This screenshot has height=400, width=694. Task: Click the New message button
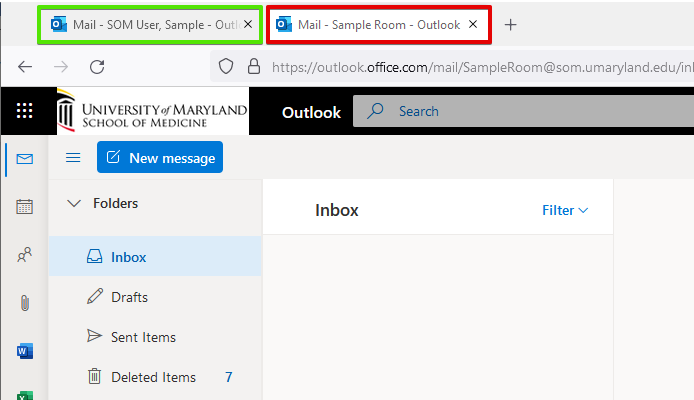(x=160, y=158)
